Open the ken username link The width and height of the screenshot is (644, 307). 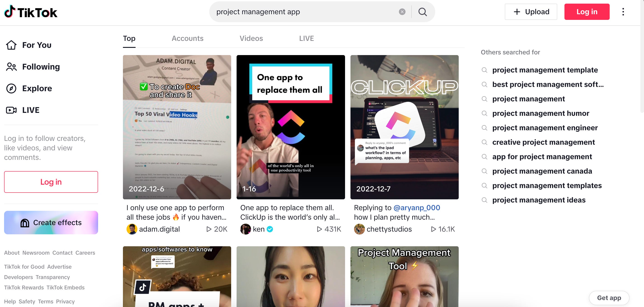259,229
